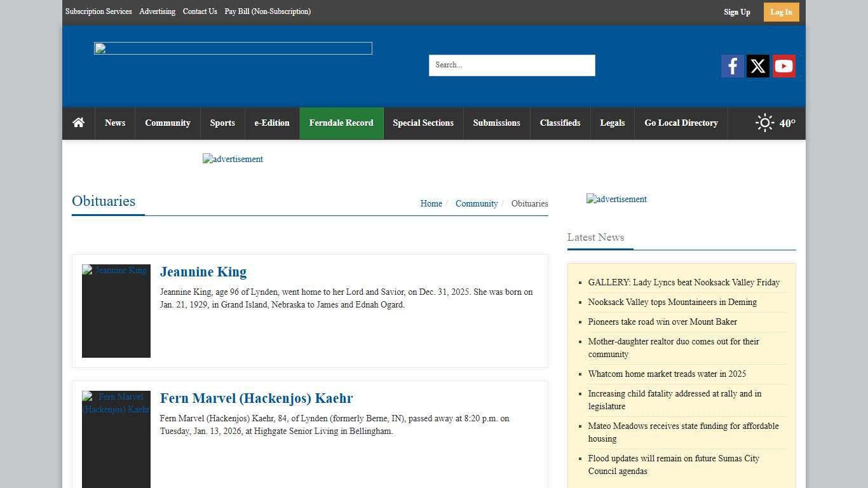The image size is (868, 488).
Task: Open the Special Sections menu
Action: [x=423, y=123]
